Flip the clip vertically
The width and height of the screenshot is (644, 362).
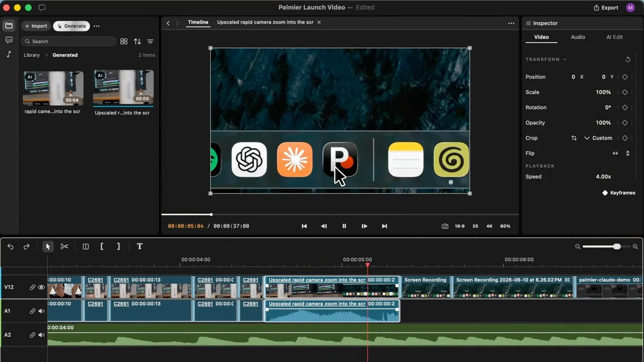pyautogui.click(x=628, y=153)
